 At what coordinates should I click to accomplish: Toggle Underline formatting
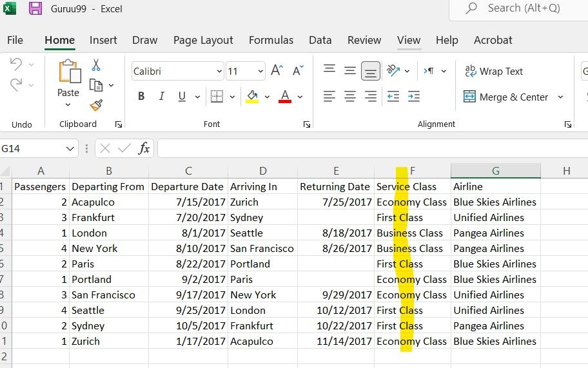pyautogui.click(x=182, y=96)
